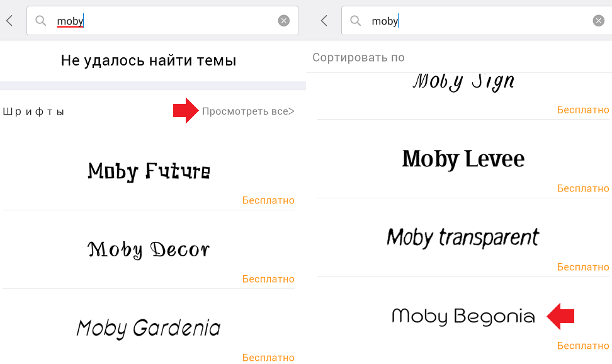Pick the Moby Sign font

pos(463,82)
